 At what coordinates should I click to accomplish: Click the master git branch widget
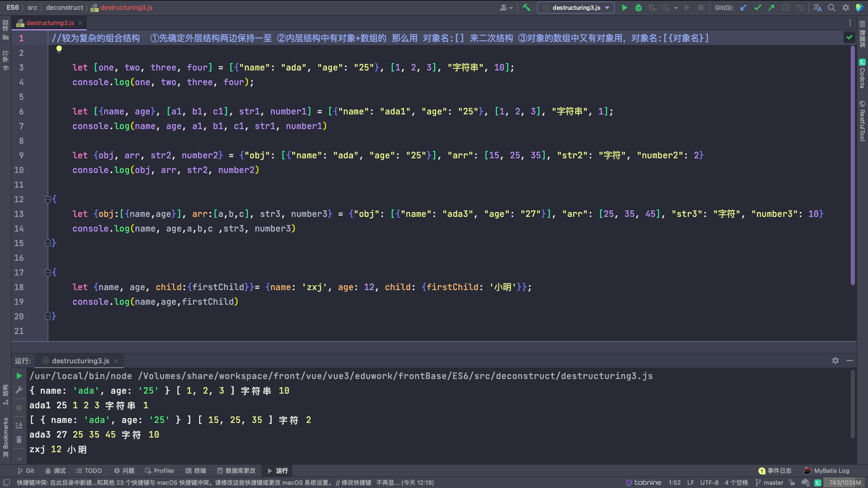point(769,483)
